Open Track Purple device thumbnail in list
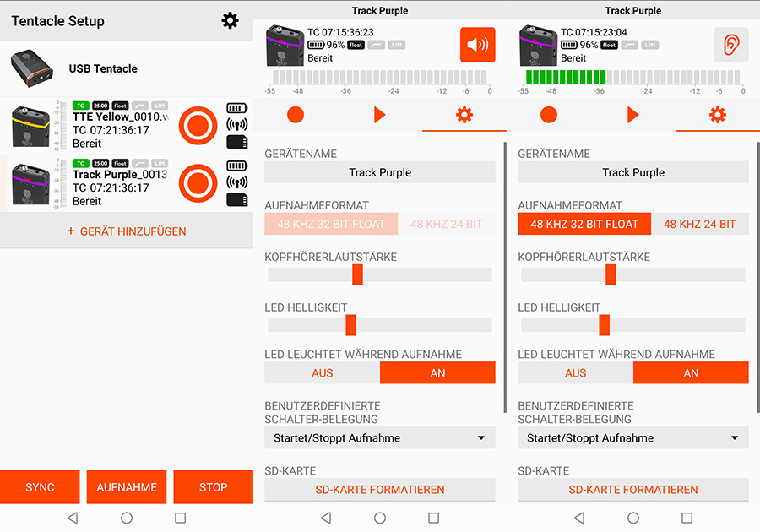Viewport: 760px width, 532px height. point(30,183)
